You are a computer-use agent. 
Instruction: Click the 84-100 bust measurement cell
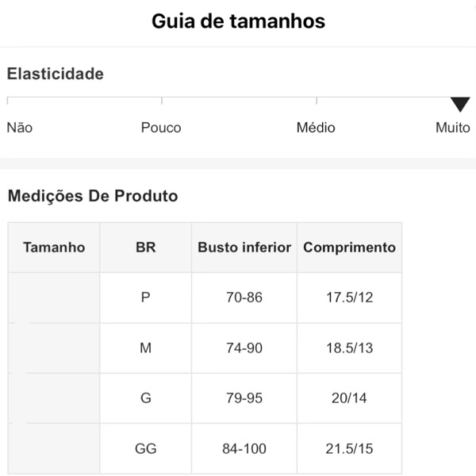[x=244, y=449]
